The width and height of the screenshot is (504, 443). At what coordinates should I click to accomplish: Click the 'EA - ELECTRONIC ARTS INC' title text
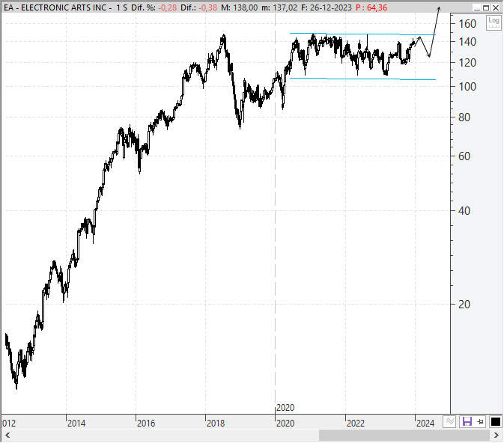tap(55, 7)
